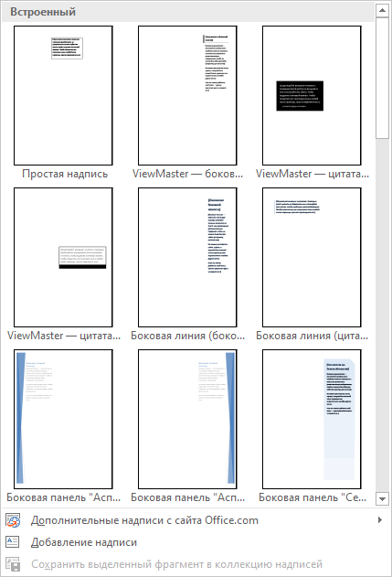Select ViewMaster цитата thumbnail in second row
Viewport: 392px width, 577px height.
[63, 257]
